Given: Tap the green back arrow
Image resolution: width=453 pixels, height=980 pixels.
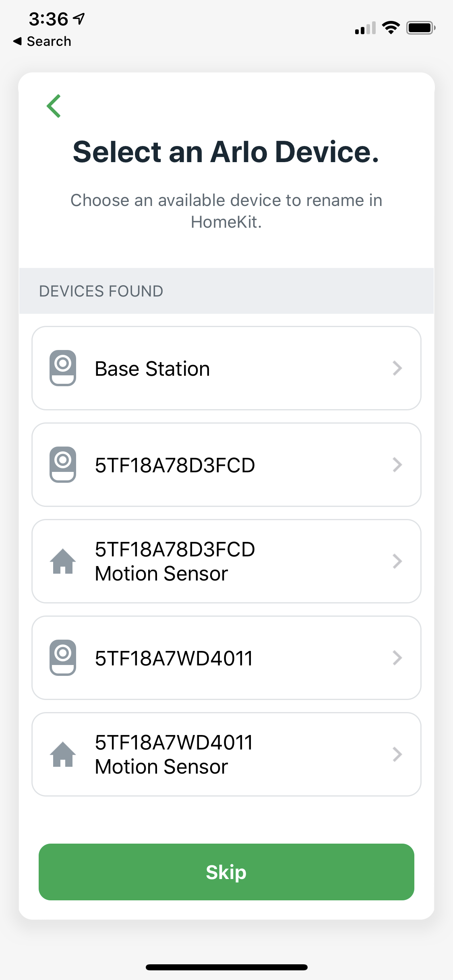Looking at the screenshot, I should pos(54,106).
